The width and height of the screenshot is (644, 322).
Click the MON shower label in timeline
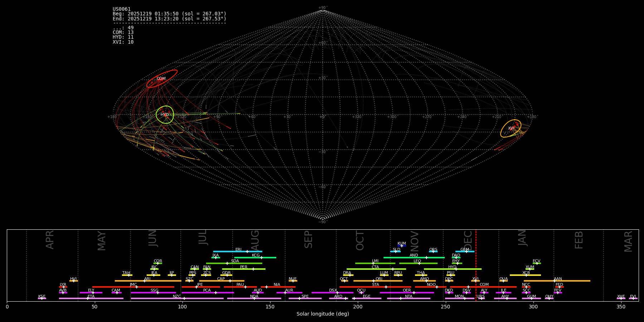(x=459, y=297)
